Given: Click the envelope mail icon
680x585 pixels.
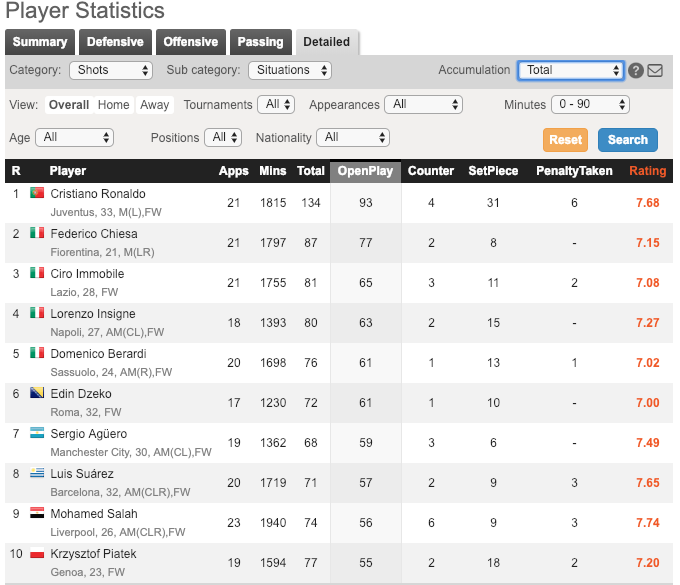Looking at the screenshot, I should coord(655,71).
